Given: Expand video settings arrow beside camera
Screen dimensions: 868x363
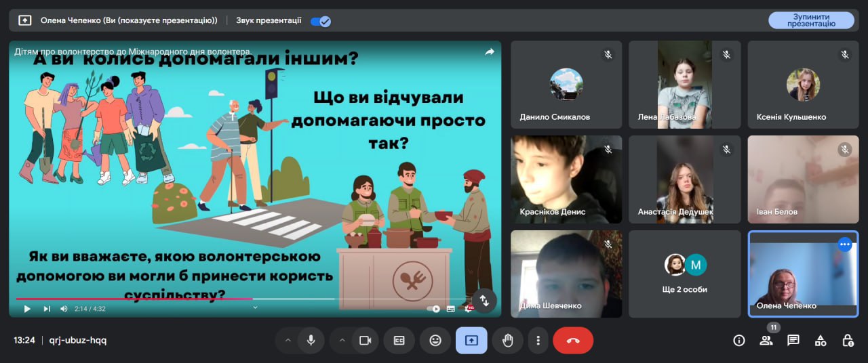Looking at the screenshot, I should coord(342,341).
